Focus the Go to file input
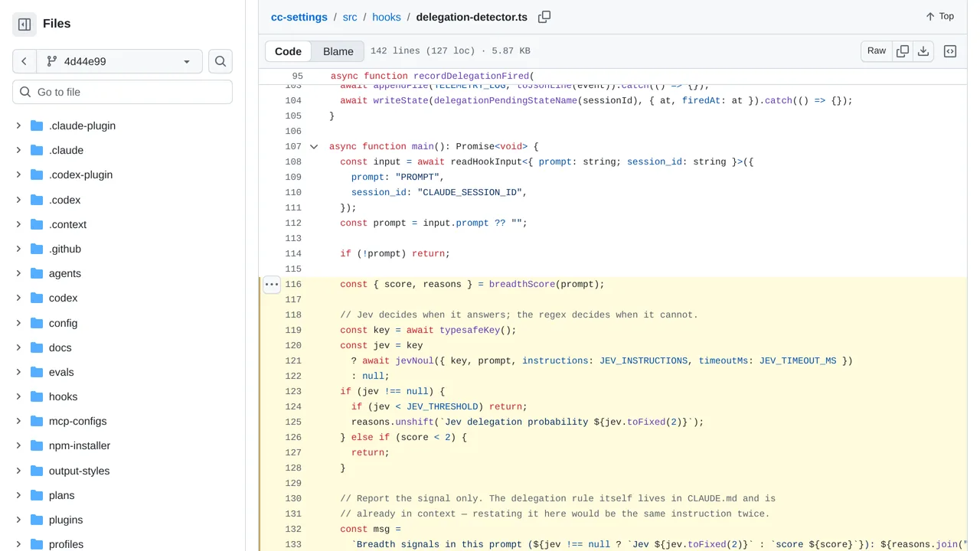The image size is (980, 551). [122, 92]
